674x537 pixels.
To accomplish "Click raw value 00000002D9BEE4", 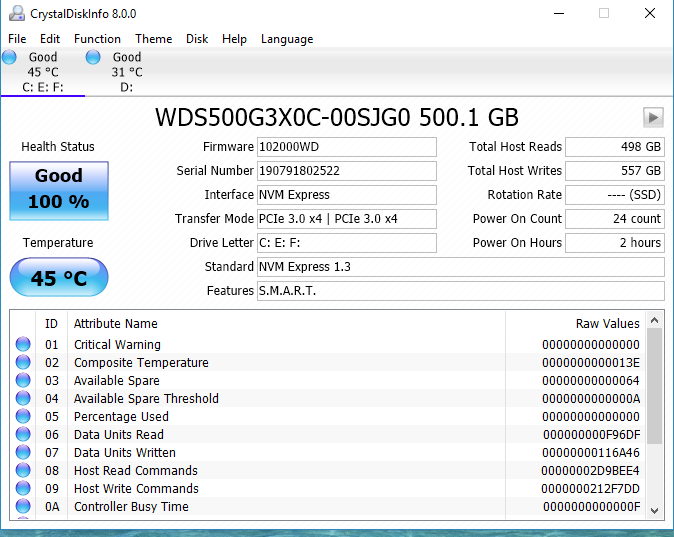I will [590, 471].
